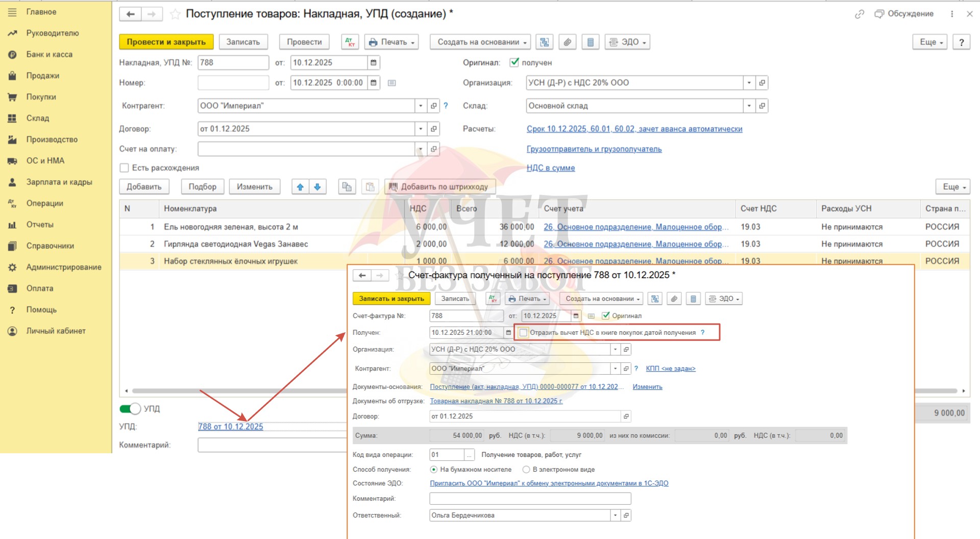Expand the Контрагент dropdown list

coord(421,106)
